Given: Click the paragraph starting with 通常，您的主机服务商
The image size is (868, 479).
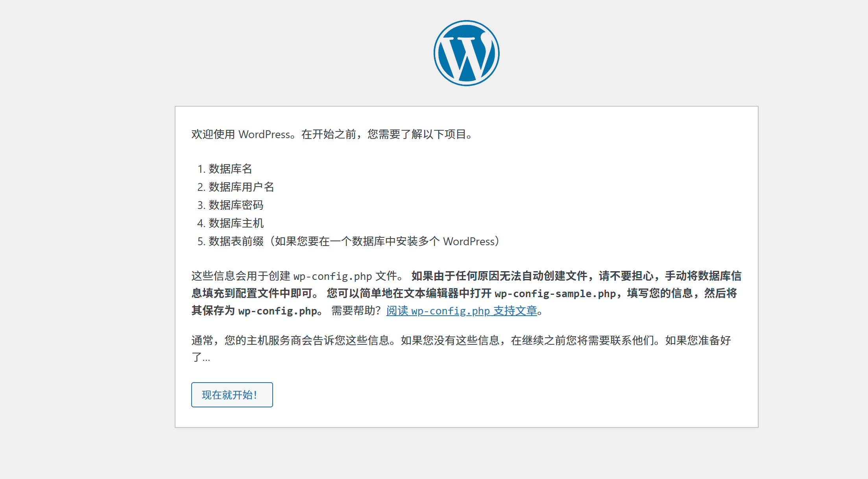Looking at the screenshot, I should [x=461, y=349].
